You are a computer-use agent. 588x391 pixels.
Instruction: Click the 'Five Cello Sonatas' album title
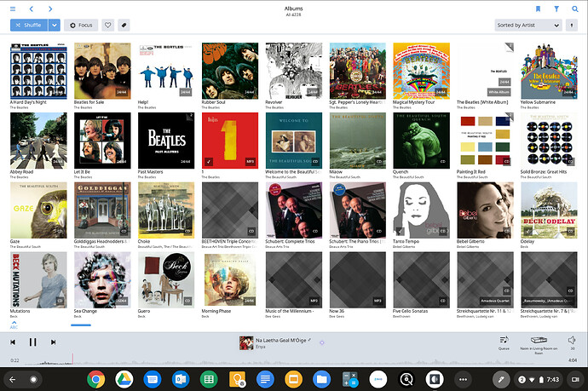(x=410, y=311)
